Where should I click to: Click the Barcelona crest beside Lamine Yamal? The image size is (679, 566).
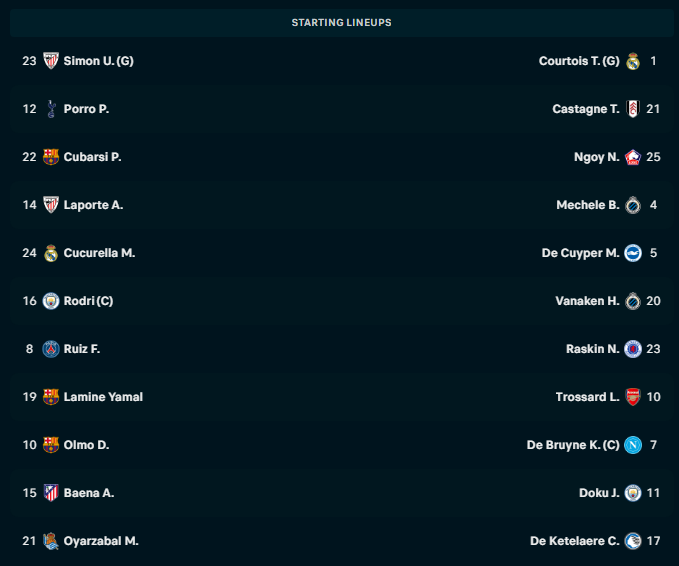coord(51,397)
